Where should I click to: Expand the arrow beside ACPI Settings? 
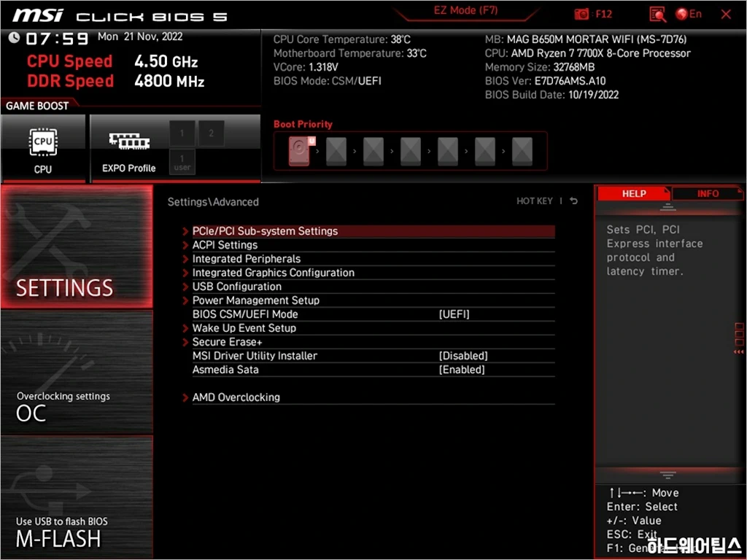(x=185, y=245)
